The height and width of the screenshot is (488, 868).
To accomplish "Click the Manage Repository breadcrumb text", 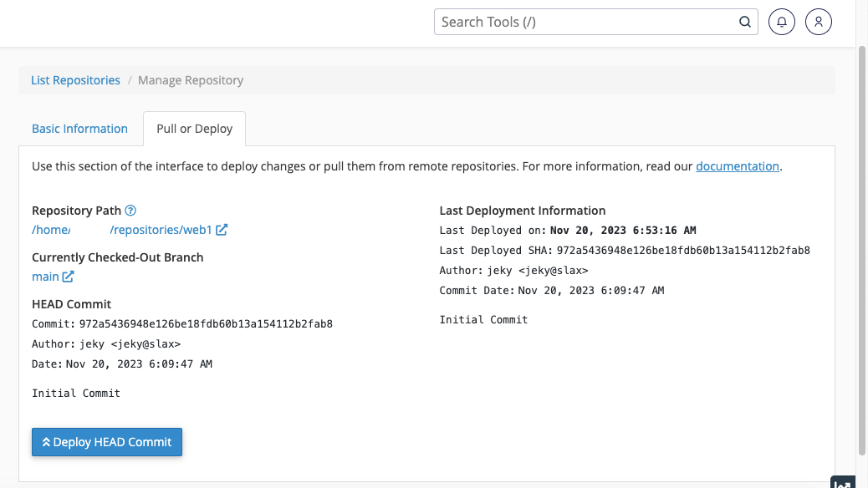I will coord(191,80).
